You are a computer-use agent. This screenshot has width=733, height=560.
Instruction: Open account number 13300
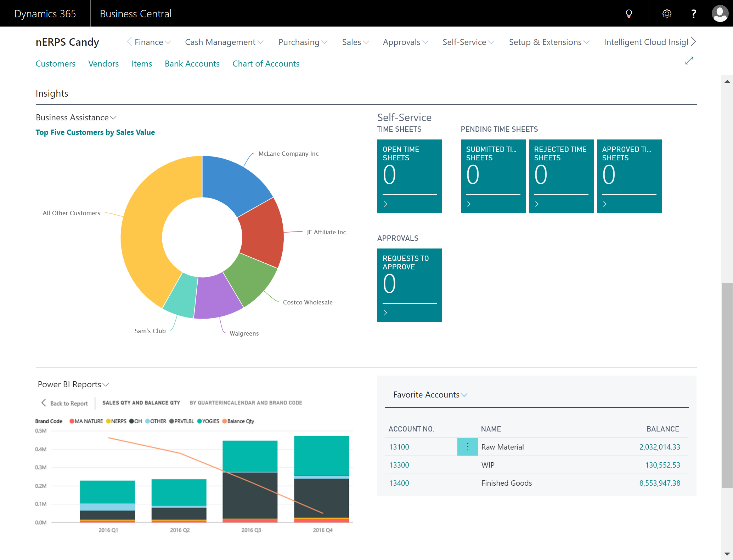click(x=399, y=465)
